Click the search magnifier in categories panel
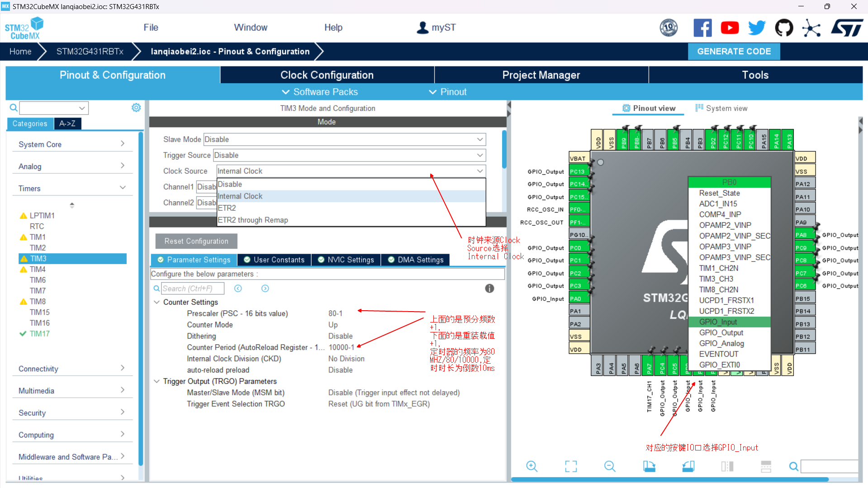The image size is (868, 488). [x=14, y=108]
